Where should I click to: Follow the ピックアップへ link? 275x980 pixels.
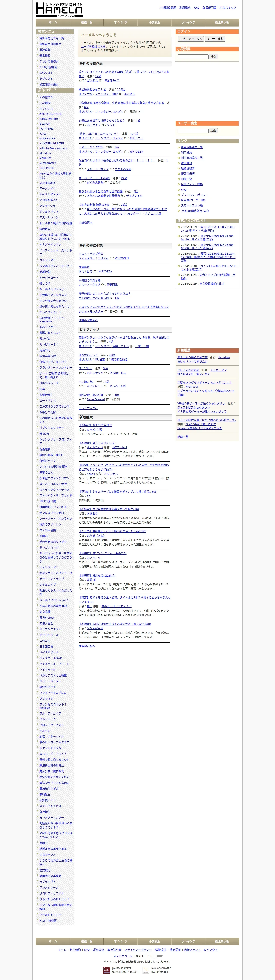(88, 408)
